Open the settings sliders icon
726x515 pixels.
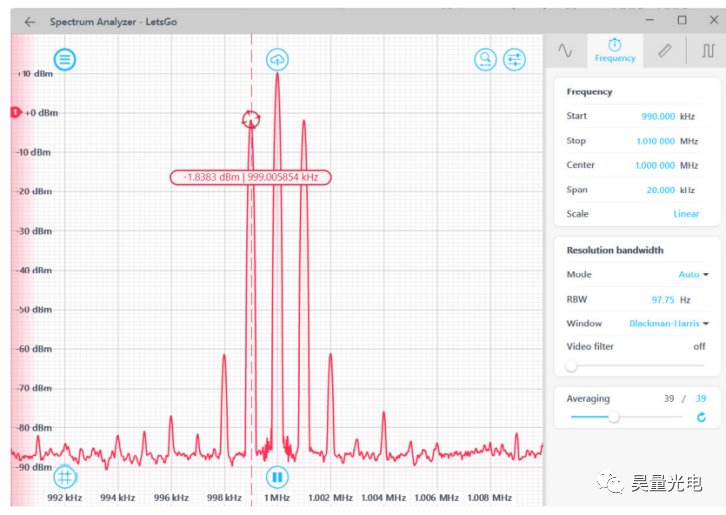click(x=514, y=59)
